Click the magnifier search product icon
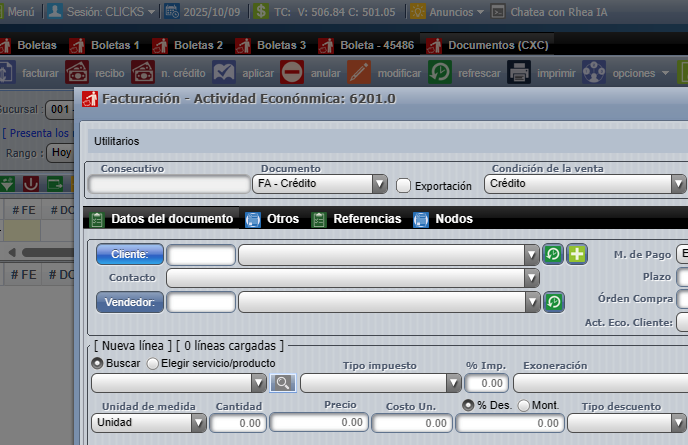Screen dimensions: 688x445 coord(283,383)
